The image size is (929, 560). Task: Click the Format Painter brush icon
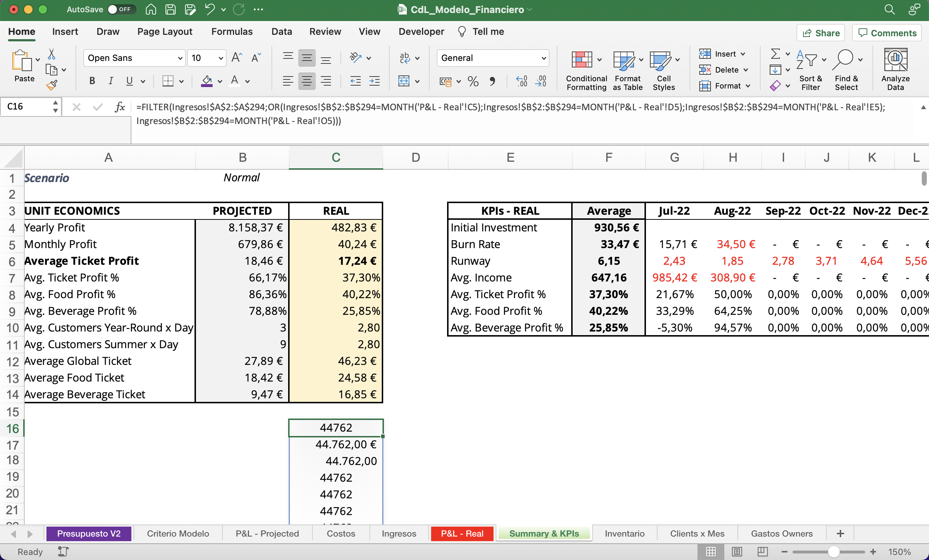pos(52,85)
